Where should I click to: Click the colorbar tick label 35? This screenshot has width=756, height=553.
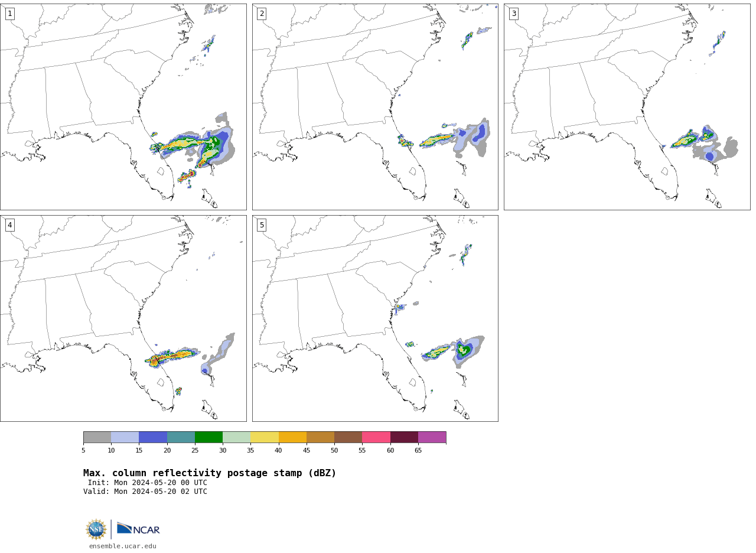pyautogui.click(x=250, y=451)
